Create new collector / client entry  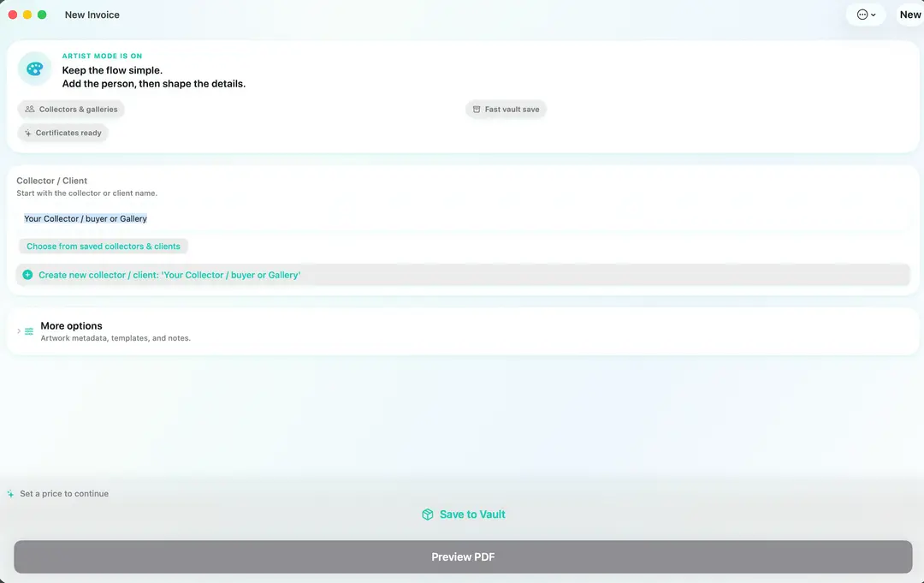point(463,275)
